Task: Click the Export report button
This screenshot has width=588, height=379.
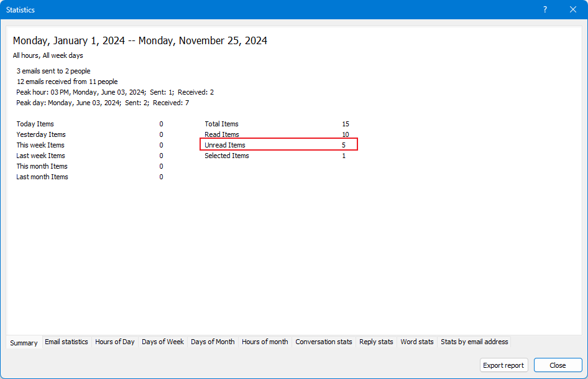Action: 503,365
